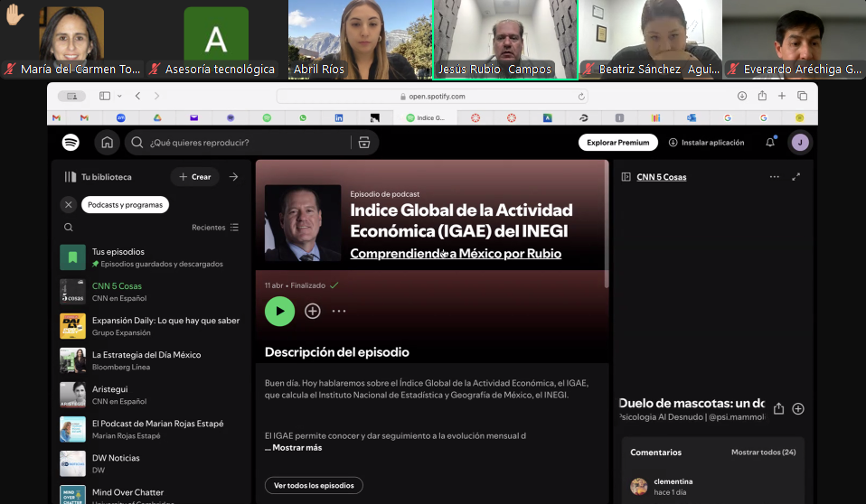
Task: Select Abril Ríos video tile
Action: pyautogui.click(x=360, y=40)
